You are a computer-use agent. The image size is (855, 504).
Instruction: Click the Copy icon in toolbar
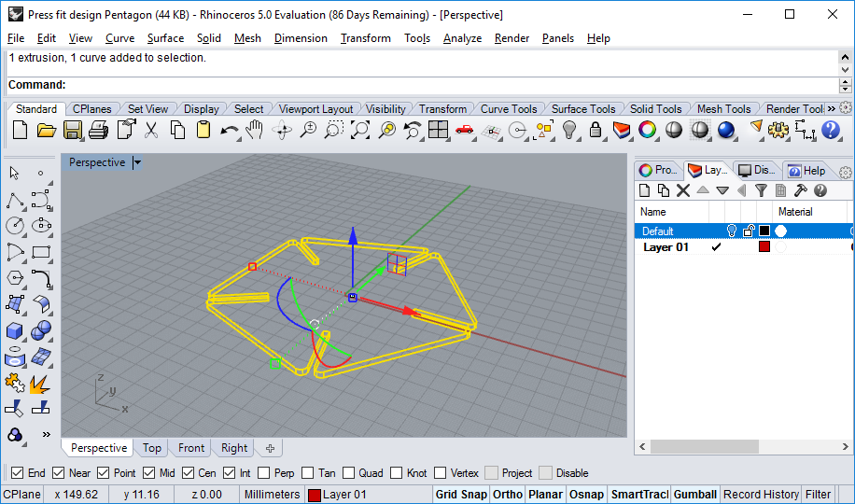click(177, 131)
